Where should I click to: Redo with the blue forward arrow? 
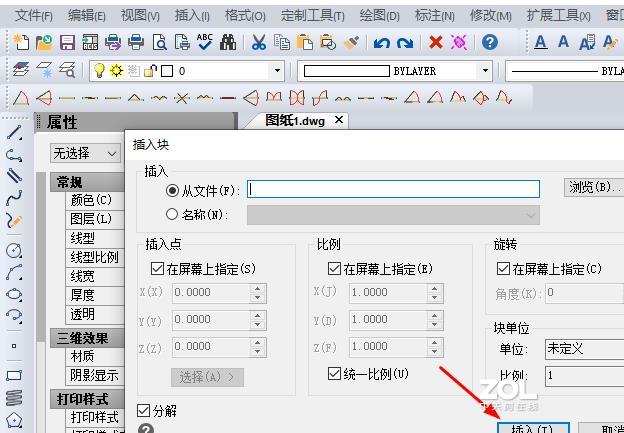click(405, 42)
